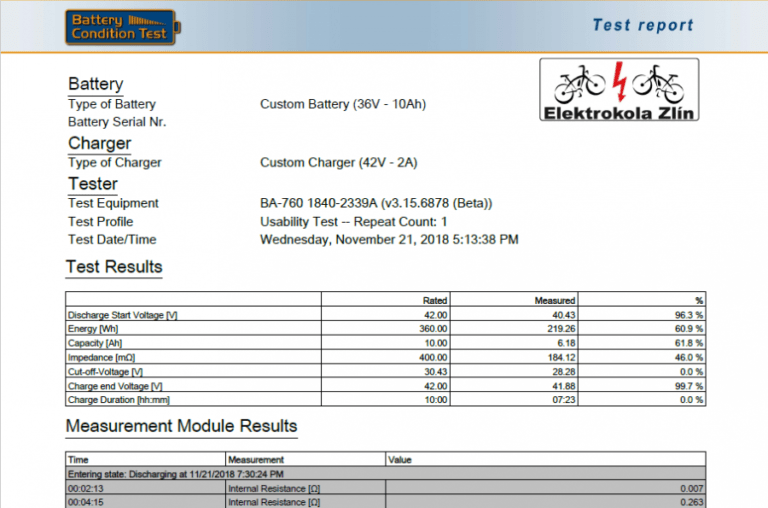768x508 pixels.
Task: Select percentage 99.7 %
Action: click(689, 386)
